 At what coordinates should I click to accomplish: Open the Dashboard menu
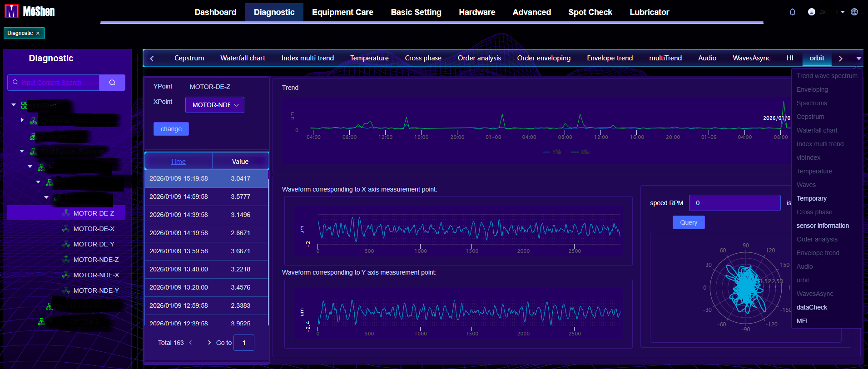click(215, 12)
